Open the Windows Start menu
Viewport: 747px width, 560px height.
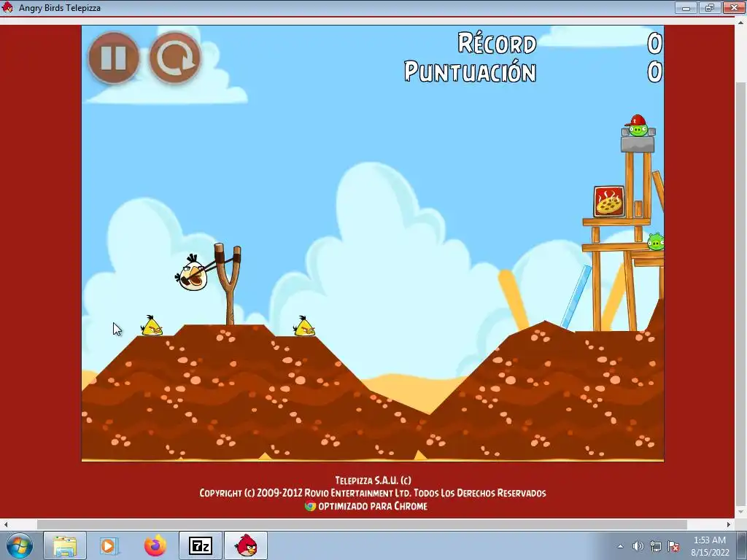point(20,545)
